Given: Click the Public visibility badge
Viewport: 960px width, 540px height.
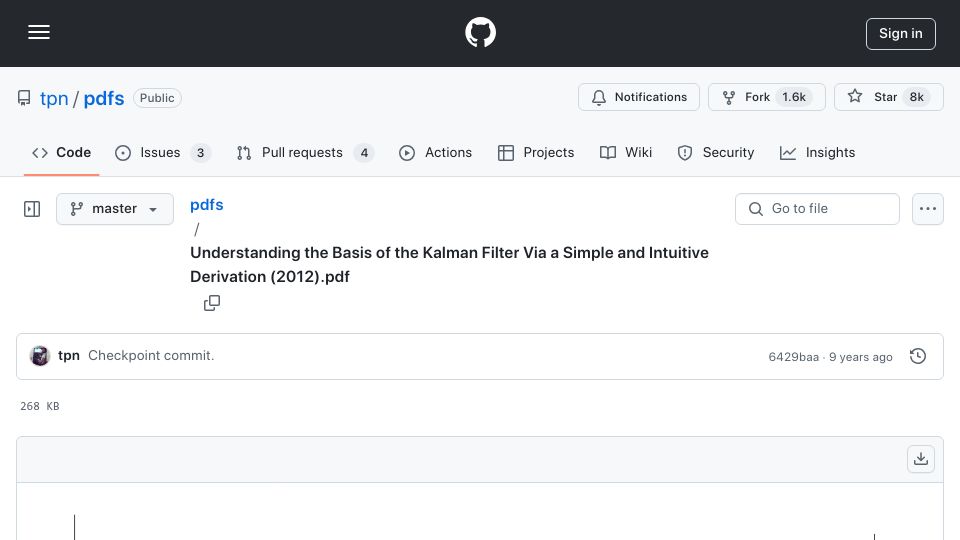Looking at the screenshot, I should pyautogui.click(x=157, y=98).
